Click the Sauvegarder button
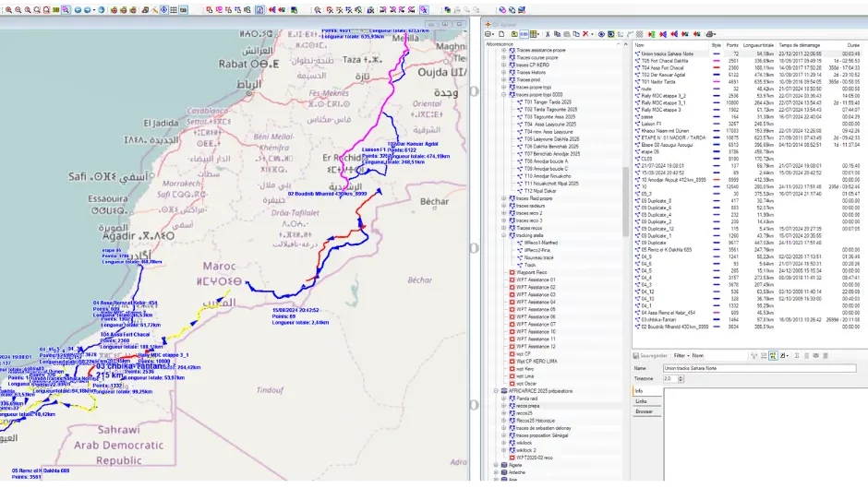The width and height of the screenshot is (868, 488). coord(650,355)
